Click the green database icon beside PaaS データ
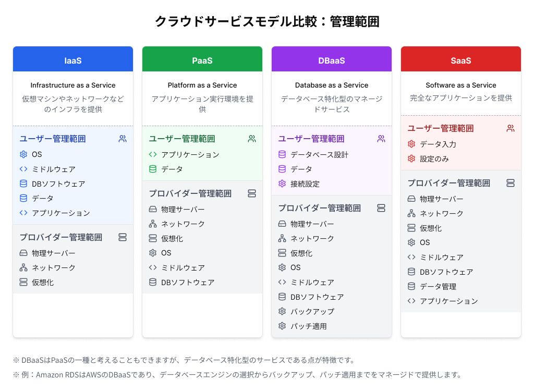 [153, 169]
